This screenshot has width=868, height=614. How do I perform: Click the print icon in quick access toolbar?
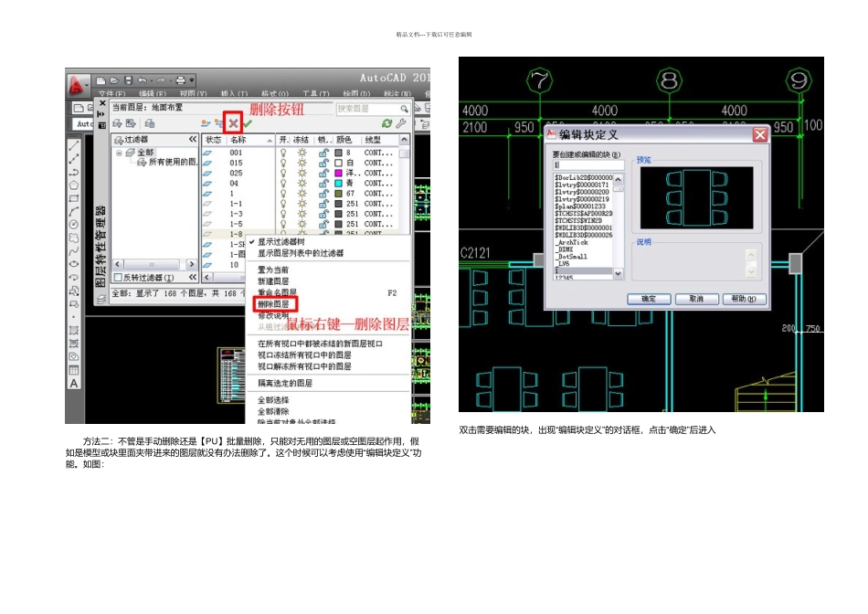(x=181, y=80)
